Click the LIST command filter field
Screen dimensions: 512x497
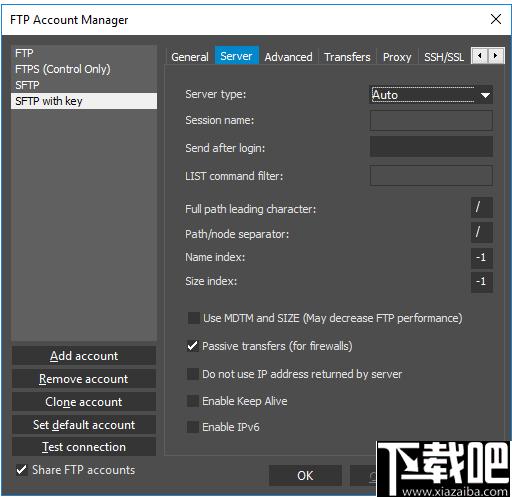pyautogui.click(x=431, y=176)
